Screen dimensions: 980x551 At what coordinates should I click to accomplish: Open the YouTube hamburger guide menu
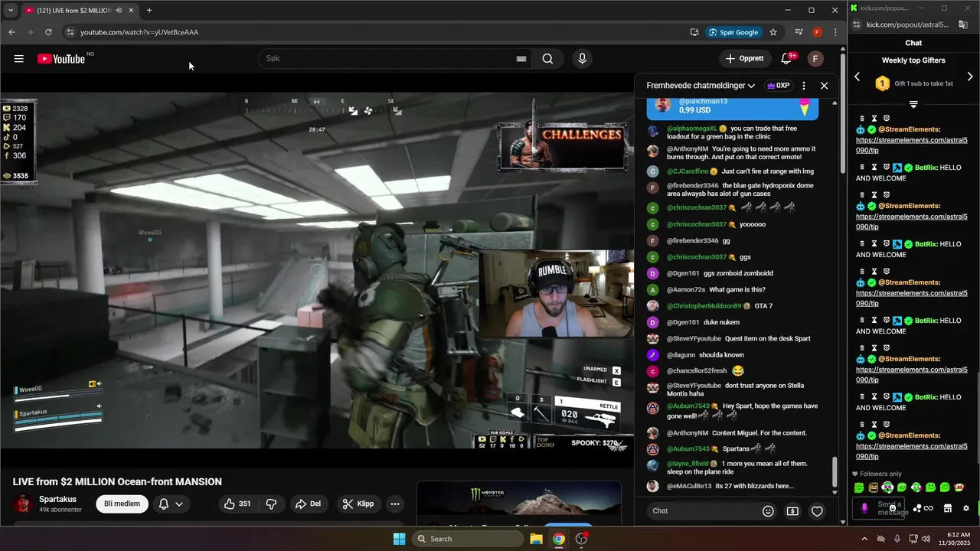[x=19, y=59]
